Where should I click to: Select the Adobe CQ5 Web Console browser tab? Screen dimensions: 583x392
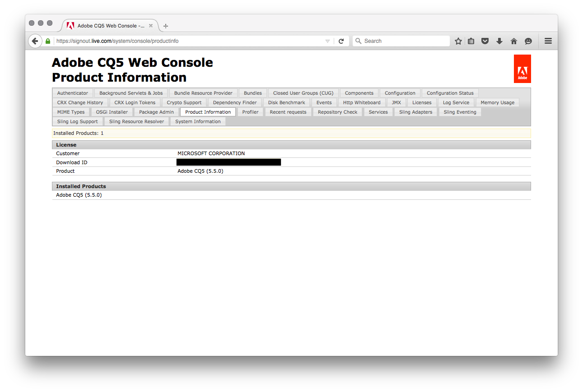click(110, 26)
